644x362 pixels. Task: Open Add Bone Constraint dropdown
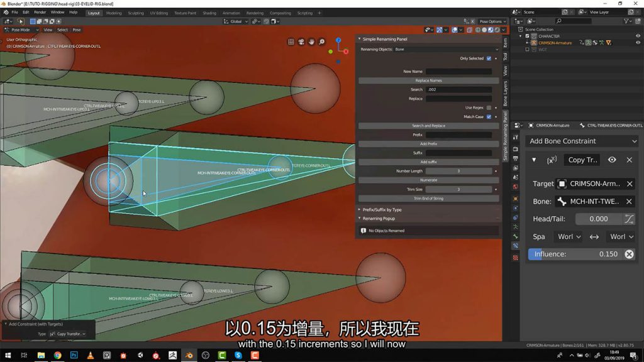coord(582,141)
